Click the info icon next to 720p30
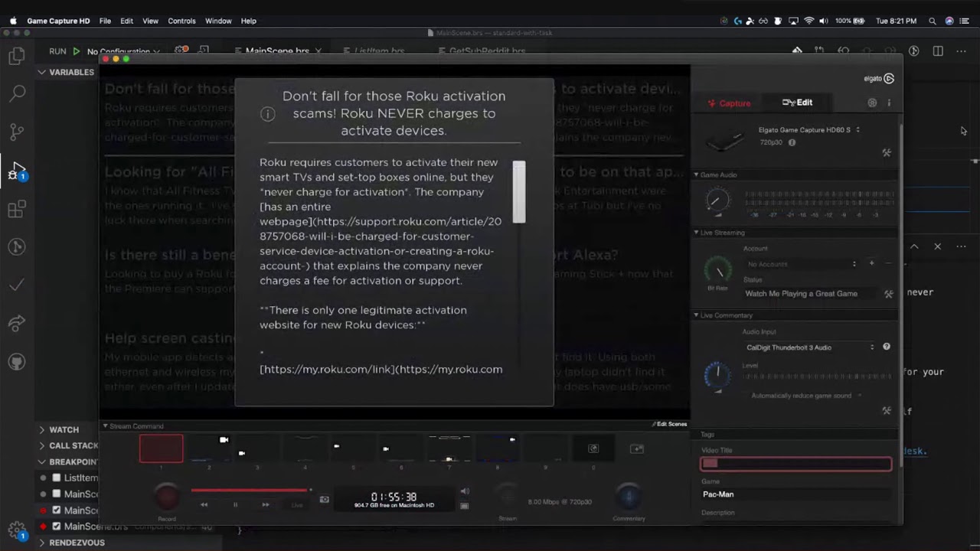This screenshot has height=551, width=980. pos(792,142)
